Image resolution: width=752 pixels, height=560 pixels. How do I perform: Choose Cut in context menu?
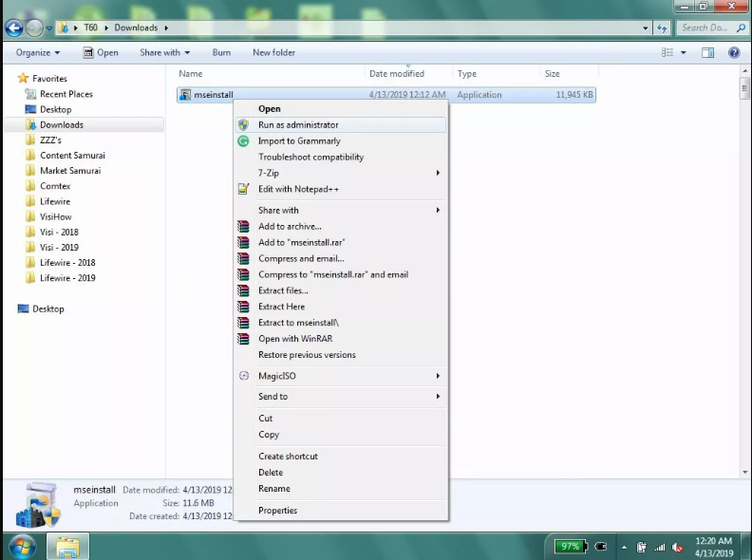pos(341,418)
